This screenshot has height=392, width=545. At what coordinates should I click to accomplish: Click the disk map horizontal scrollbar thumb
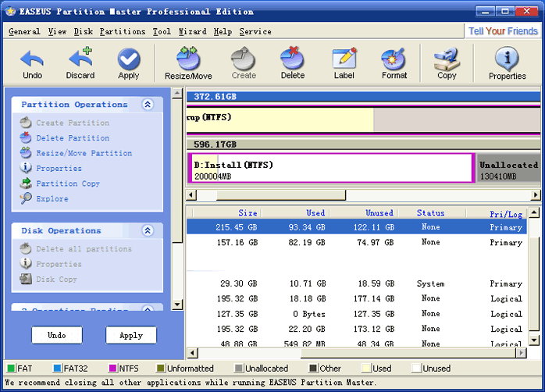(x=281, y=195)
